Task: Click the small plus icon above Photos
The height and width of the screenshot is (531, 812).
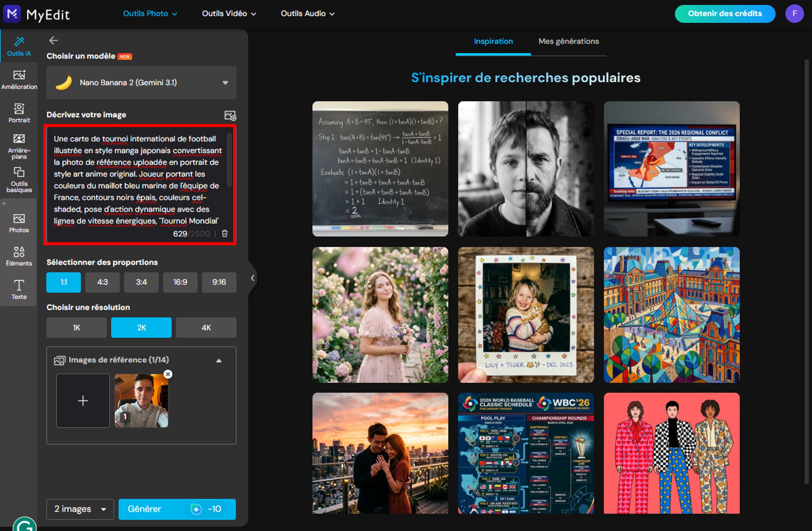Action: (x=4, y=204)
